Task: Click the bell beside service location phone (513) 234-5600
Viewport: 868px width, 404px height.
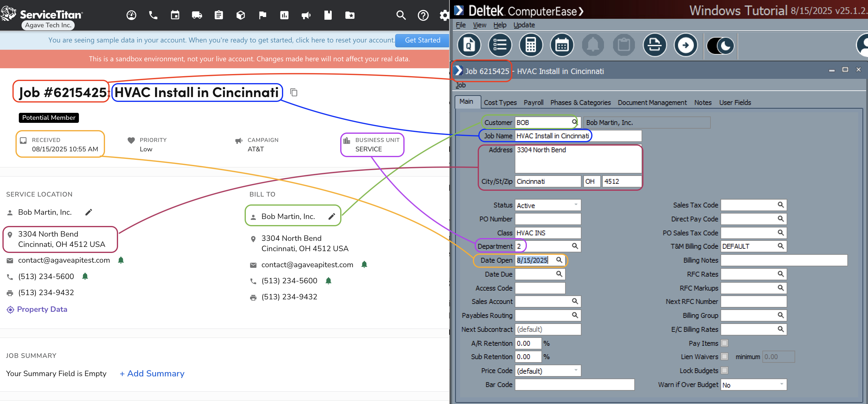Action: pos(85,276)
